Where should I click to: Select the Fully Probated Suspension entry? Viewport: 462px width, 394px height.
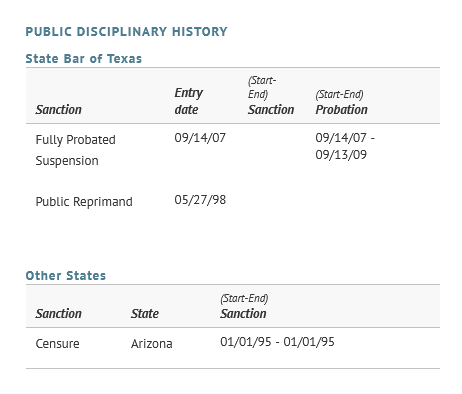76,150
